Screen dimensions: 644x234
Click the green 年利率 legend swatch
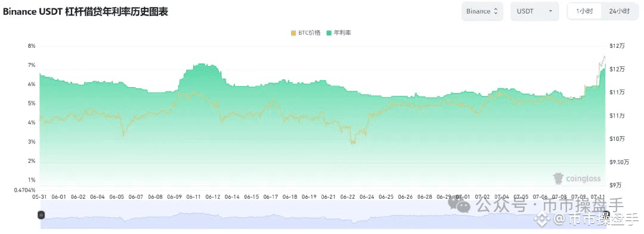point(329,33)
